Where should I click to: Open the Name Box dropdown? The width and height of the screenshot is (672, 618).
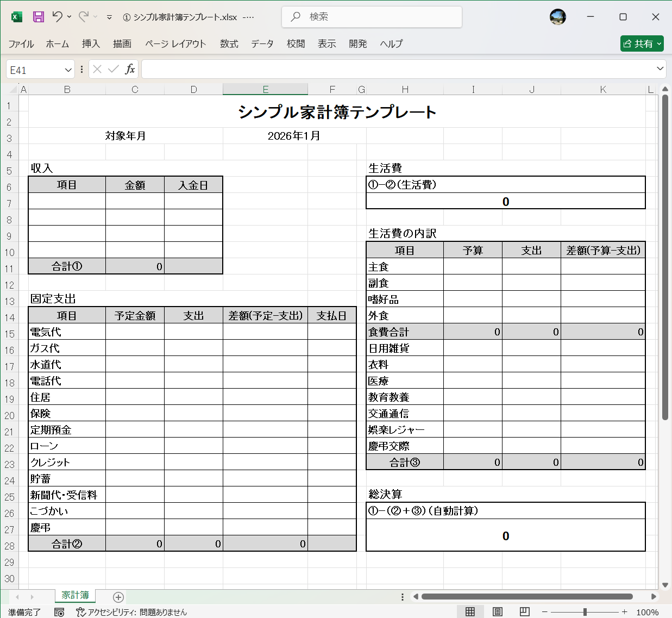(x=66, y=69)
